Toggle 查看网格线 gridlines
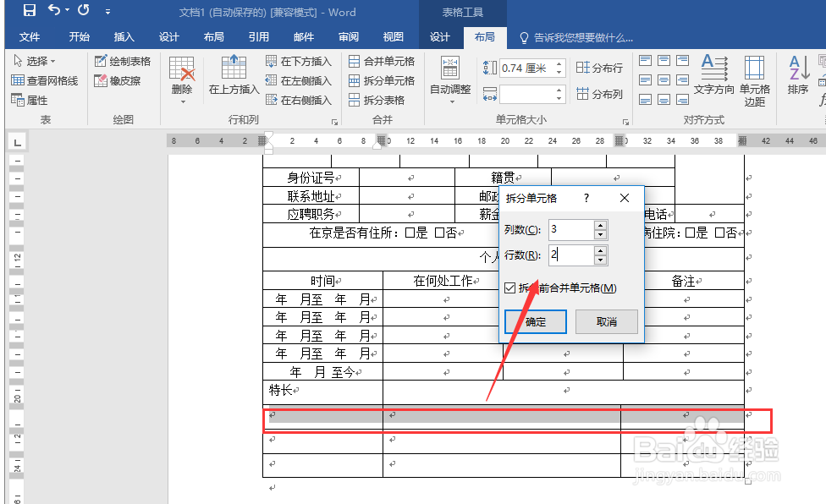The height and width of the screenshot is (504, 826). coord(45,80)
